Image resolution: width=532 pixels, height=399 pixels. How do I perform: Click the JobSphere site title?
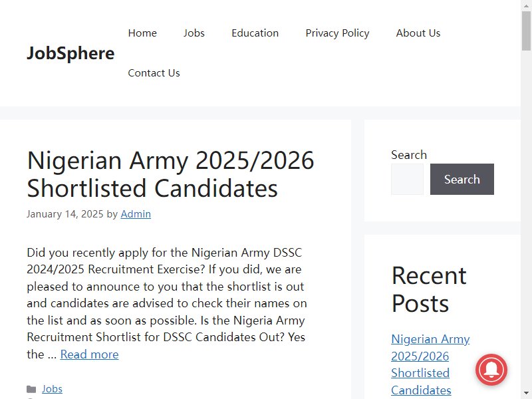pyautogui.click(x=70, y=53)
